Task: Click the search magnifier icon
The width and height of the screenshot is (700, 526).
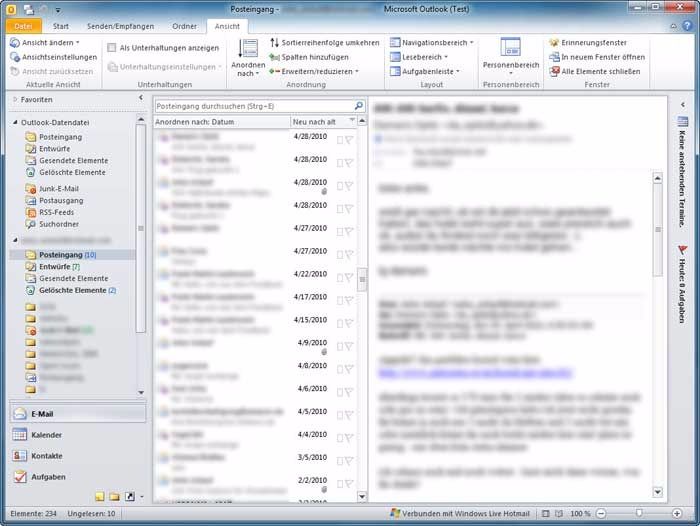Action: (359, 106)
